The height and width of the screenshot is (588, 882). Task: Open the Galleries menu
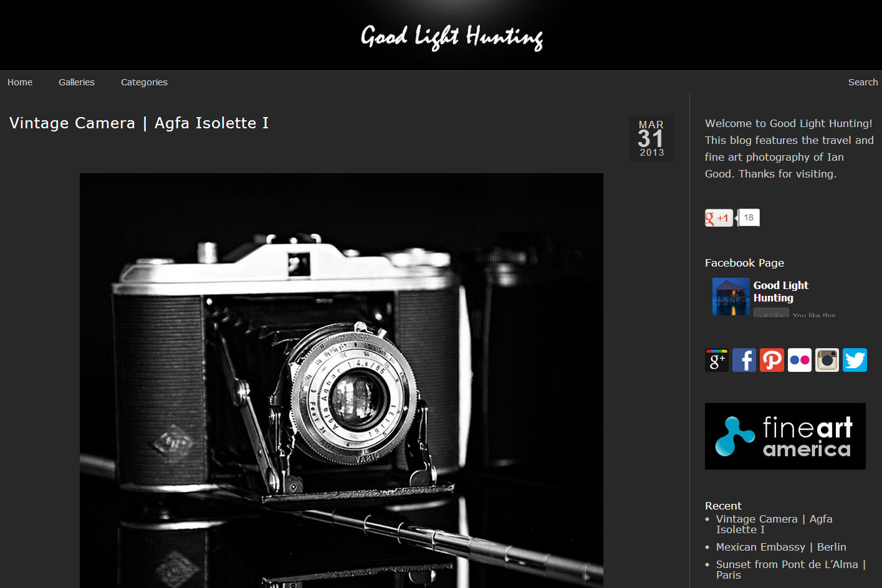pyautogui.click(x=77, y=82)
